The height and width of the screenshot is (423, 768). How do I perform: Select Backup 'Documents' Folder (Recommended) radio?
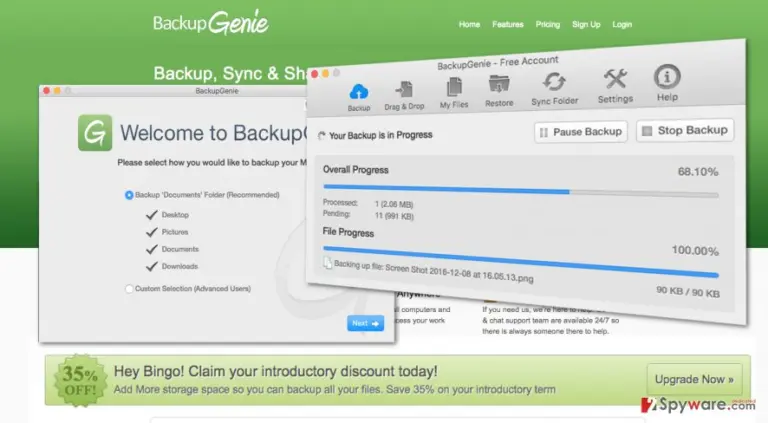tap(129, 195)
